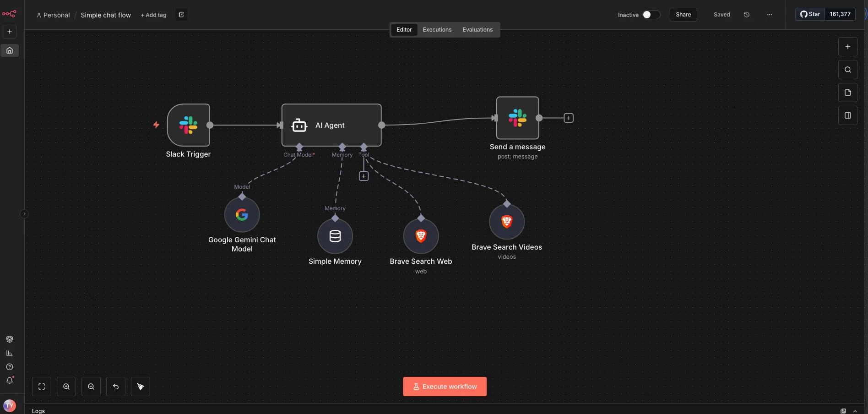Click the zoom in button
Viewport: 868px width, 414px height.
pos(66,387)
